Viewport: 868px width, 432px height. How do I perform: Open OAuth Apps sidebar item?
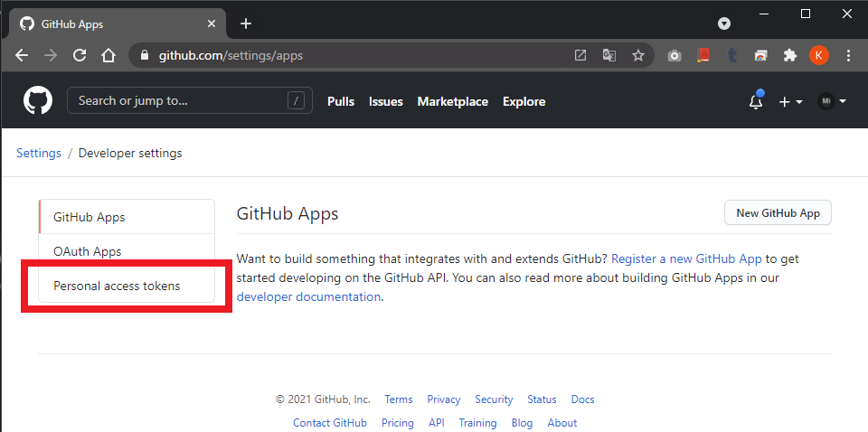pos(127,251)
